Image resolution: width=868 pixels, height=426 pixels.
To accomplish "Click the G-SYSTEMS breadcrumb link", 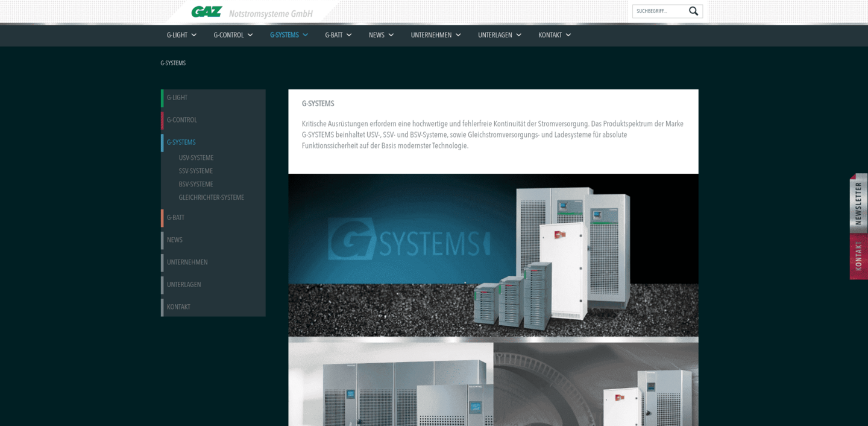I will click(173, 63).
